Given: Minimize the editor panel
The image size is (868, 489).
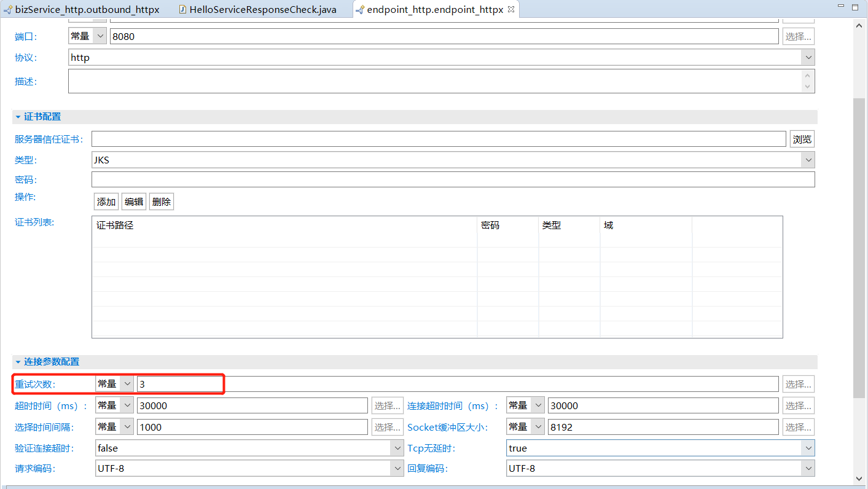Looking at the screenshot, I should pyautogui.click(x=841, y=7).
